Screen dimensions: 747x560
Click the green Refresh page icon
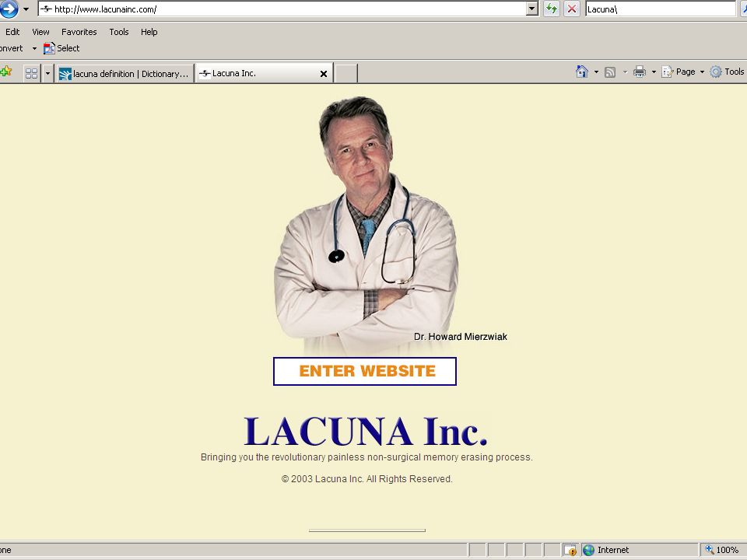coord(552,9)
